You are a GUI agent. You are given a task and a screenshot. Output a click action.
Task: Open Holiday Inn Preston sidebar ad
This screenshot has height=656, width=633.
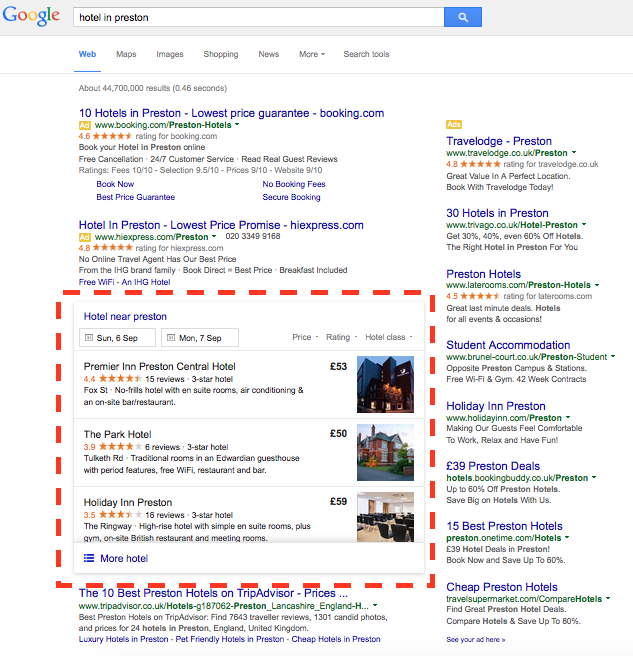point(496,406)
